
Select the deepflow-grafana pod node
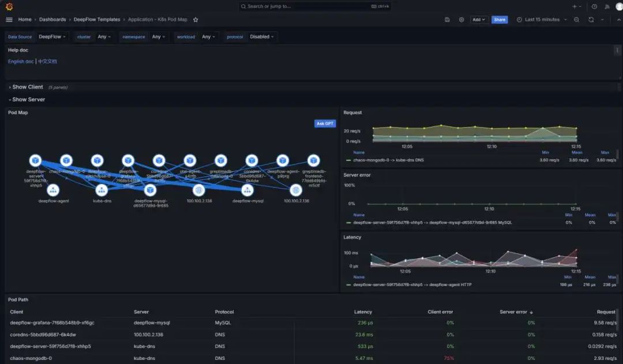pos(128,160)
